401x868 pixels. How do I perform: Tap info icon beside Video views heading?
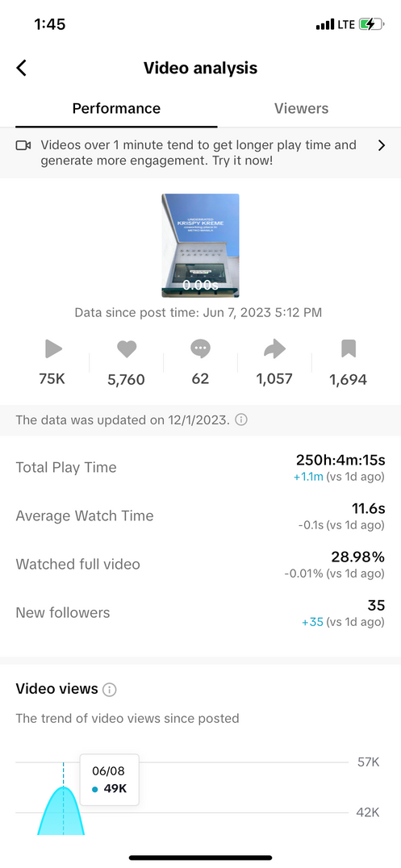[x=110, y=690]
